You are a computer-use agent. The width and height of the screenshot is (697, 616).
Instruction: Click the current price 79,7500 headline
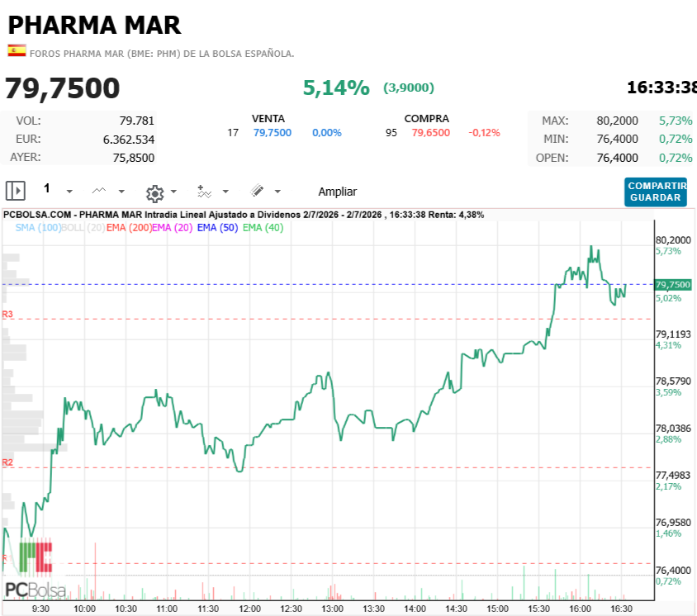click(62, 88)
